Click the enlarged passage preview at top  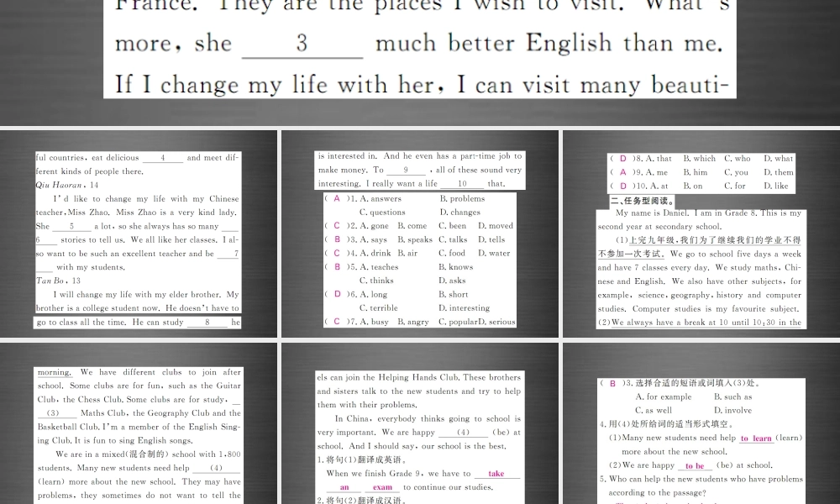[x=420, y=50]
